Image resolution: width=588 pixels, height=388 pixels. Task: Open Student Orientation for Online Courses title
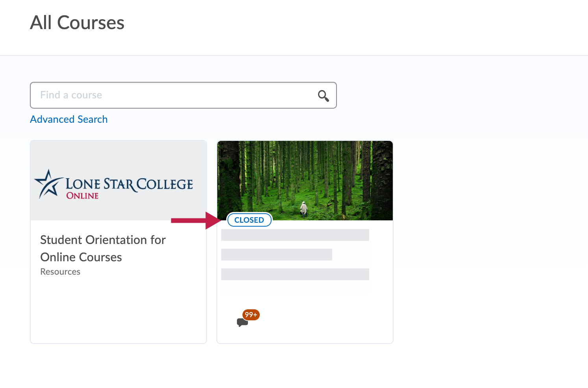click(103, 248)
